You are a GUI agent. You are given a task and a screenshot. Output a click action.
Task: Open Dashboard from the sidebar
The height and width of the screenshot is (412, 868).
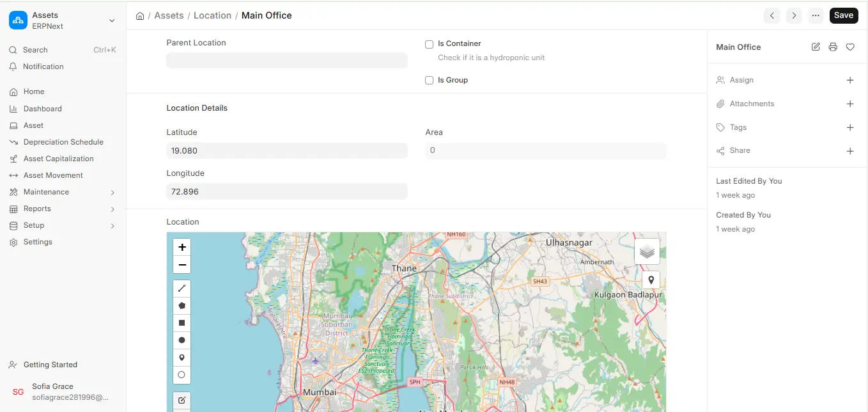pos(63,109)
